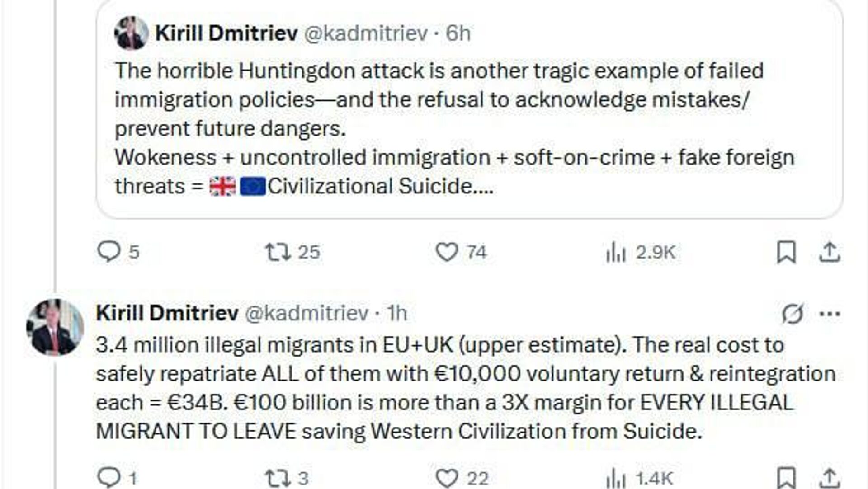View analytics showing 1.4K views
The height and width of the screenshot is (489, 868).
(616, 478)
